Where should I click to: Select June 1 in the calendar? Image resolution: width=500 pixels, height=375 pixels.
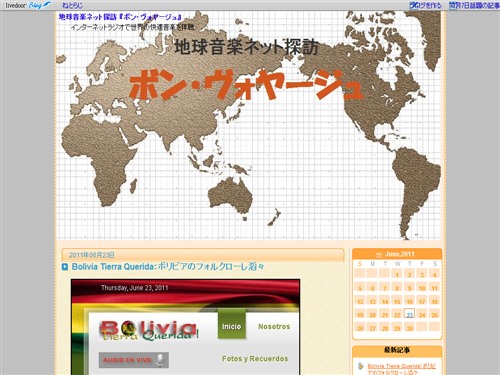(x=397, y=275)
